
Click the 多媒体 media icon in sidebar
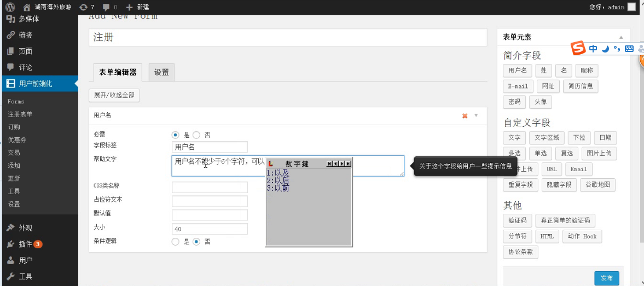(11, 19)
